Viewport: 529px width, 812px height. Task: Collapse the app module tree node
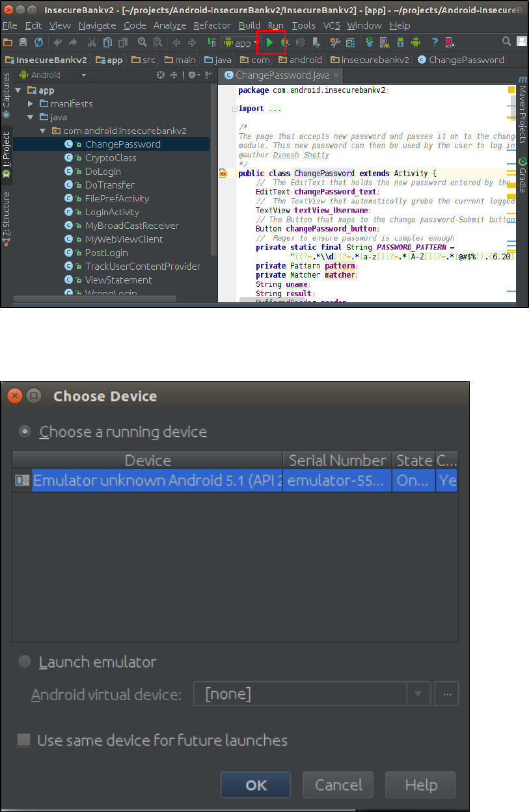point(18,90)
